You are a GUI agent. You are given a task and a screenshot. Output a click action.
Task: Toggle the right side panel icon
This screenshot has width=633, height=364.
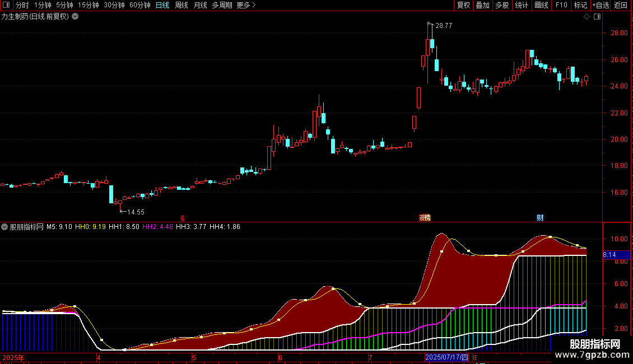[597, 16]
